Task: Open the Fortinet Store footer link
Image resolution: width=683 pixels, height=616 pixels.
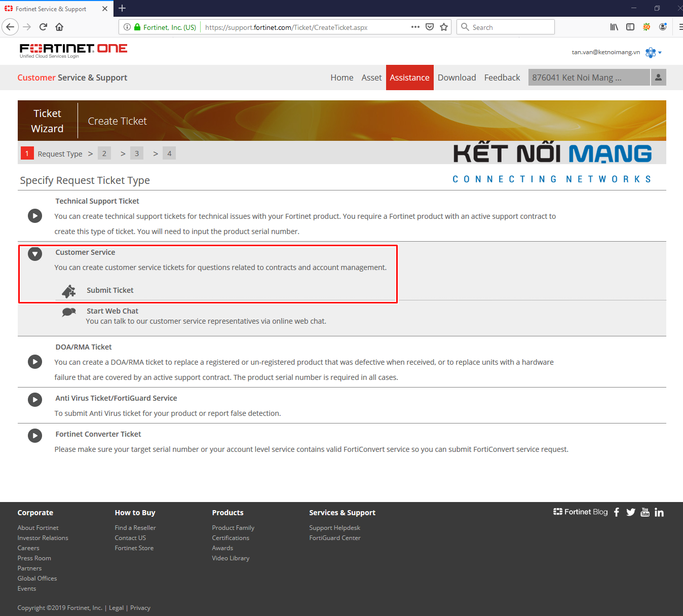Action: point(134,548)
